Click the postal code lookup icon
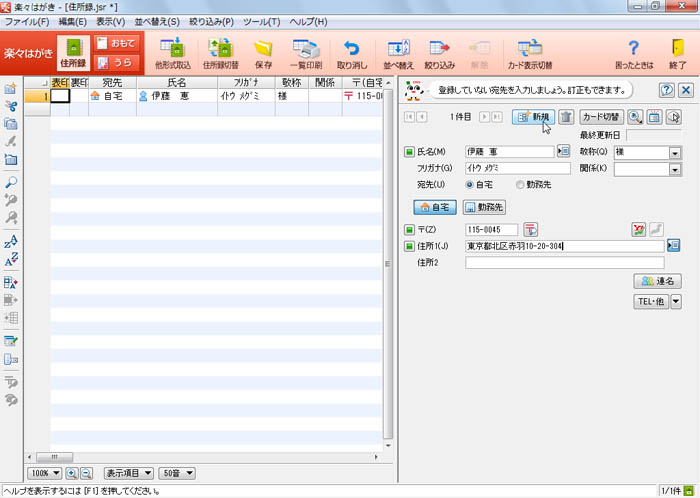 [x=530, y=230]
